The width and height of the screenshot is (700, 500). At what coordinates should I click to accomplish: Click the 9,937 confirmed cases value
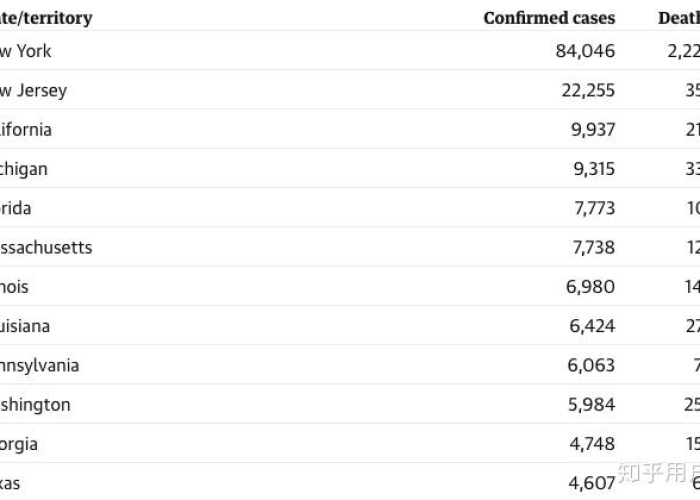click(x=593, y=129)
